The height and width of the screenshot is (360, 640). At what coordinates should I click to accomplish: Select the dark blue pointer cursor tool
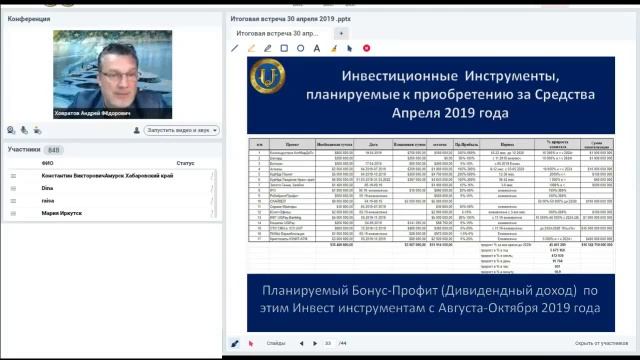(x=349, y=48)
